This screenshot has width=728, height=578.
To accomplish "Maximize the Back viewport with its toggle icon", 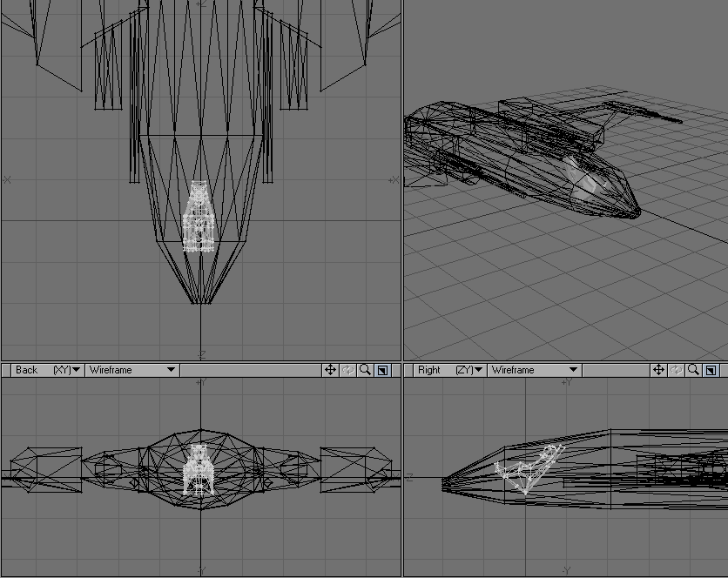I will point(383,370).
